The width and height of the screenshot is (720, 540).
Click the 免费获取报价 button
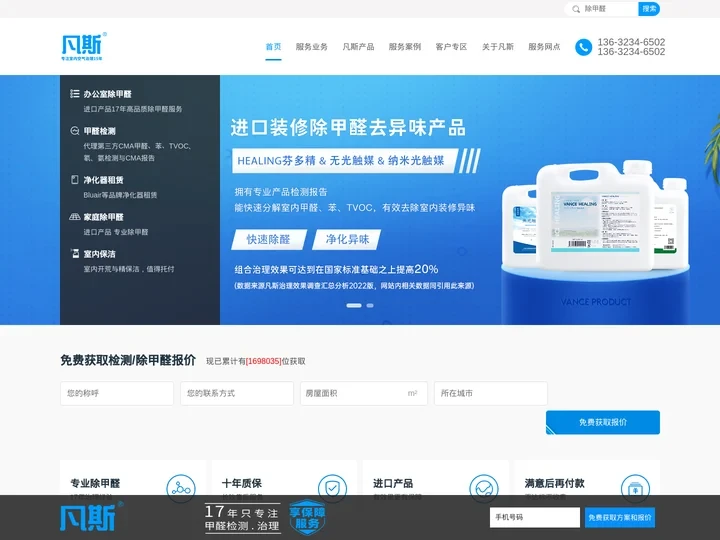point(602,422)
